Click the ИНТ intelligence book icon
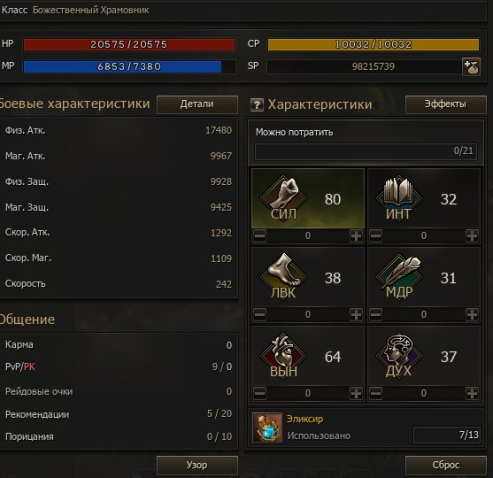This screenshot has width=493, height=478. point(399,197)
